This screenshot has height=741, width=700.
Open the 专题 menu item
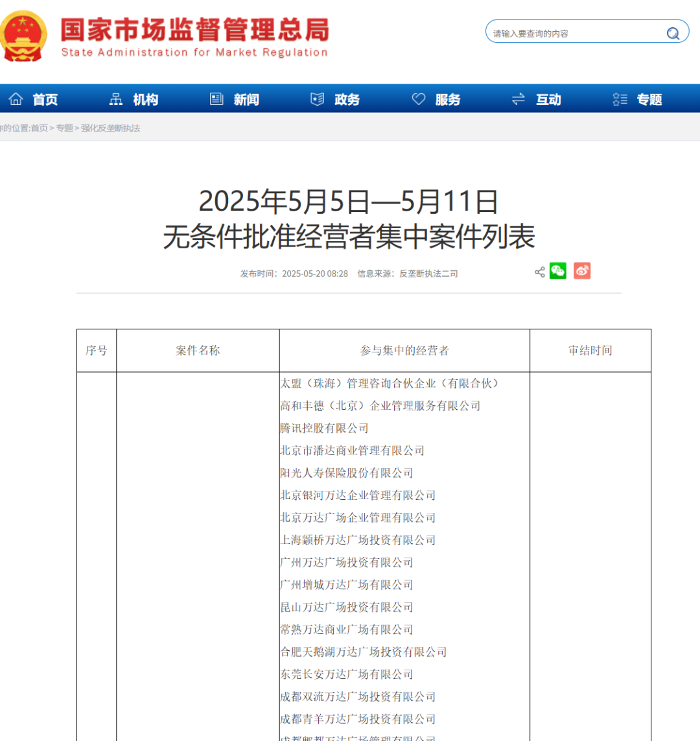coord(649,99)
